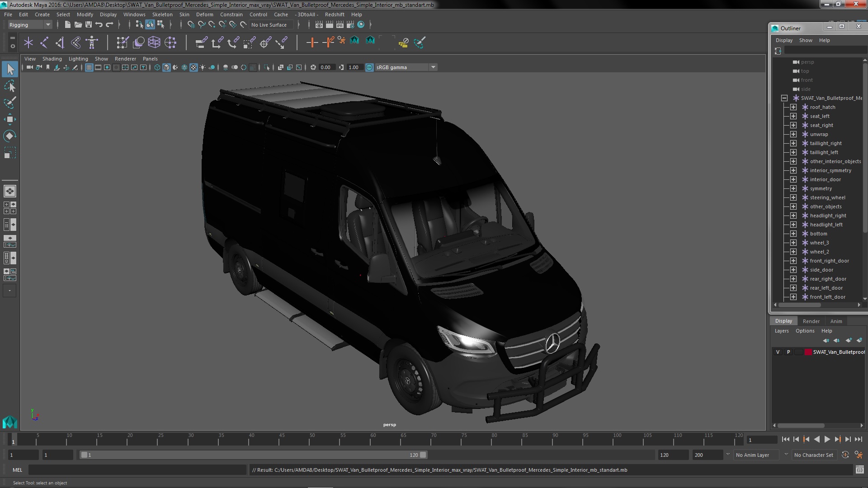The height and width of the screenshot is (488, 868).
Task: Open the Script Editor icon
Action: 859,470
